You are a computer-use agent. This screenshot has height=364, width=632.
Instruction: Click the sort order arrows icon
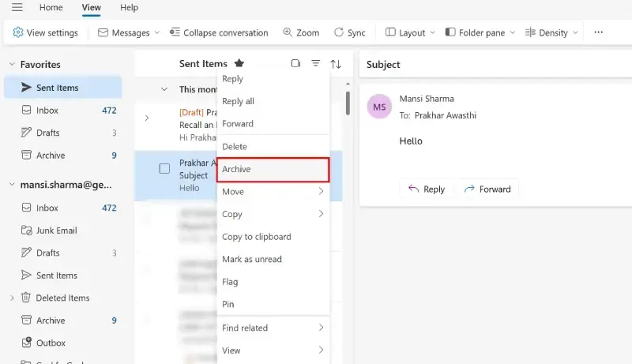336,64
